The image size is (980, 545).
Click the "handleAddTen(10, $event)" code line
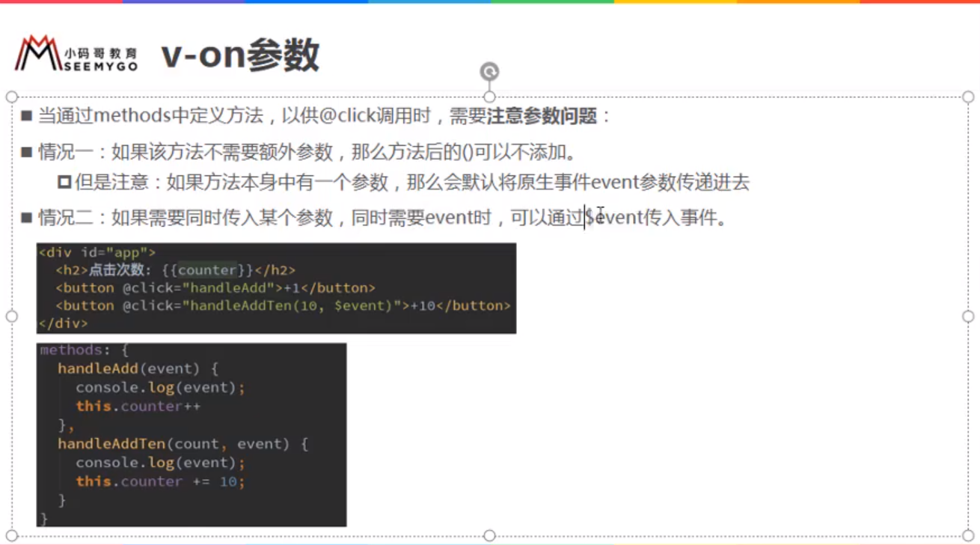pos(283,305)
